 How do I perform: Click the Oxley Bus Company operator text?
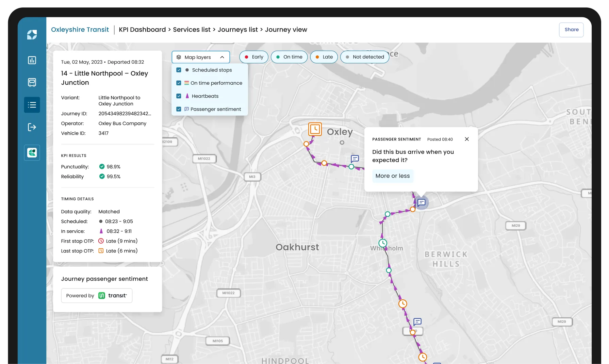(x=122, y=123)
